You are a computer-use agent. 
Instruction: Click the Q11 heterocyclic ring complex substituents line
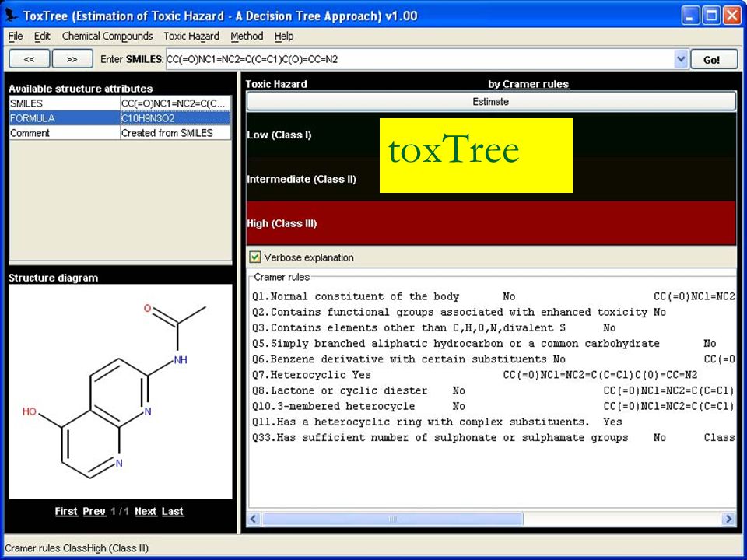click(437, 422)
